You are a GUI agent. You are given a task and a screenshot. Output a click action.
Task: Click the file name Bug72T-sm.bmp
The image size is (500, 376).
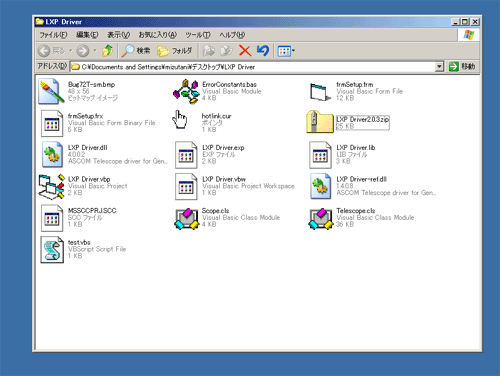(91, 85)
